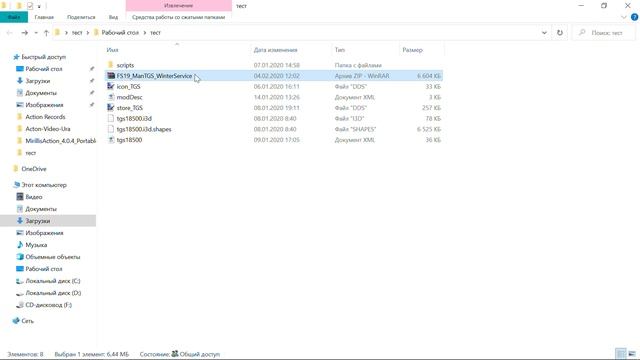Click the store_TGS DDS file icon
This screenshot has width=640, height=360.
[110, 107]
